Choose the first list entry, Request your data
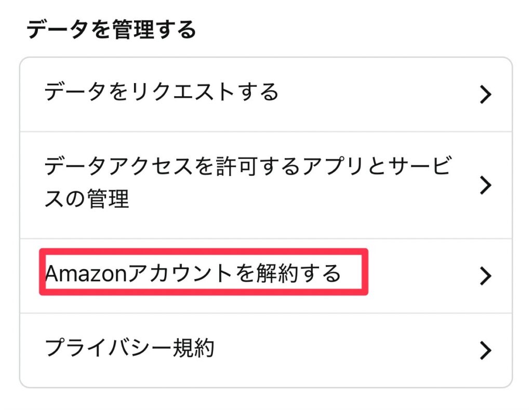This screenshot has height=410, width=532. (x=162, y=93)
